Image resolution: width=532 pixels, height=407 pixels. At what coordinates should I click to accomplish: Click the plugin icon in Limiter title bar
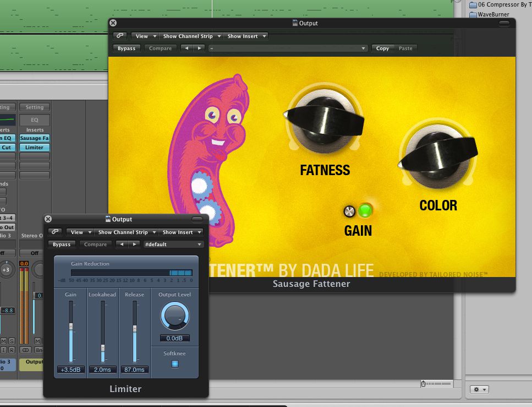pos(108,219)
